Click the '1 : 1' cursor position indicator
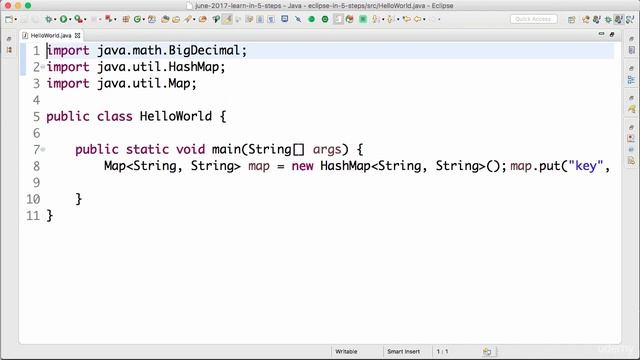The width and height of the screenshot is (640, 360). click(442, 351)
